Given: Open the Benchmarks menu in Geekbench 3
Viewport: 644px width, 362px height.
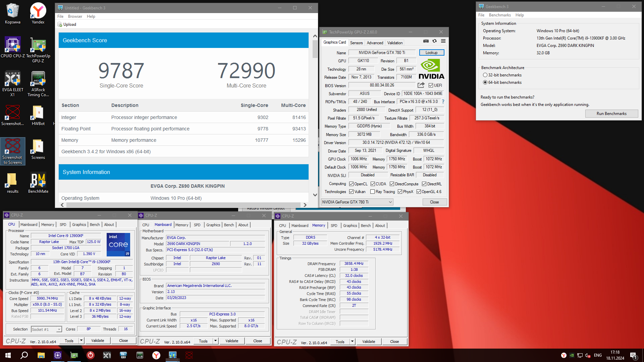Looking at the screenshot, I should point(500,15).
